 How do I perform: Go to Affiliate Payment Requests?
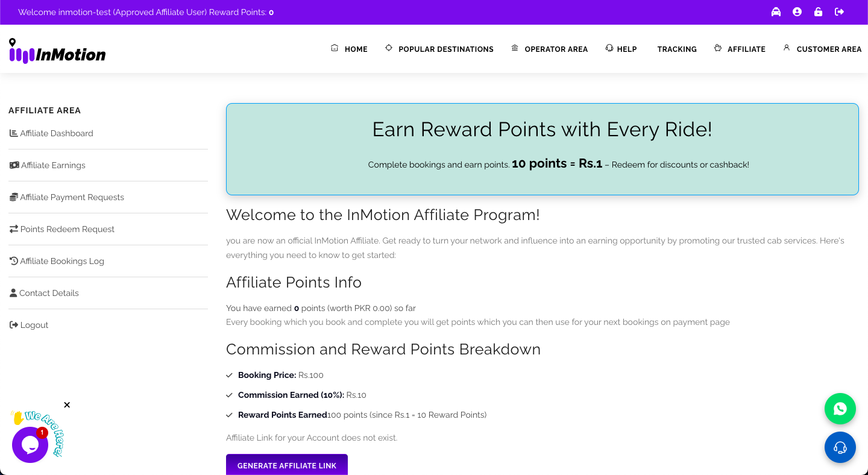[x=72, y=197]
